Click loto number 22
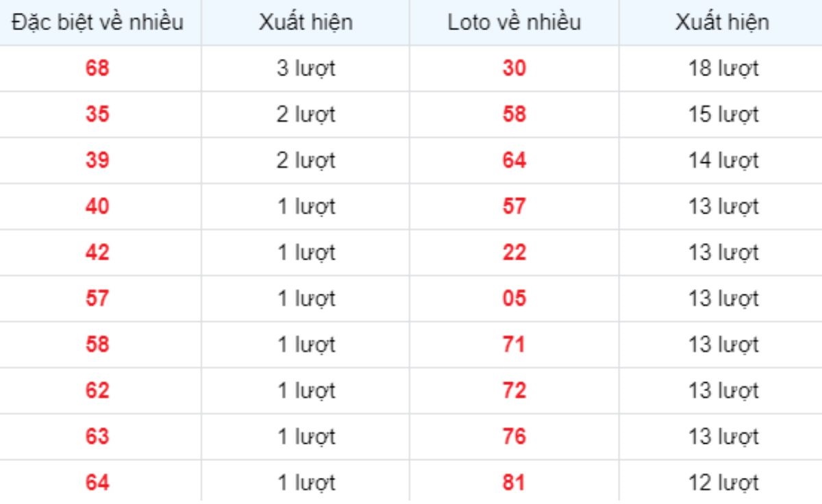The width and height of the screenshot is (822, 504). point(514,253)
